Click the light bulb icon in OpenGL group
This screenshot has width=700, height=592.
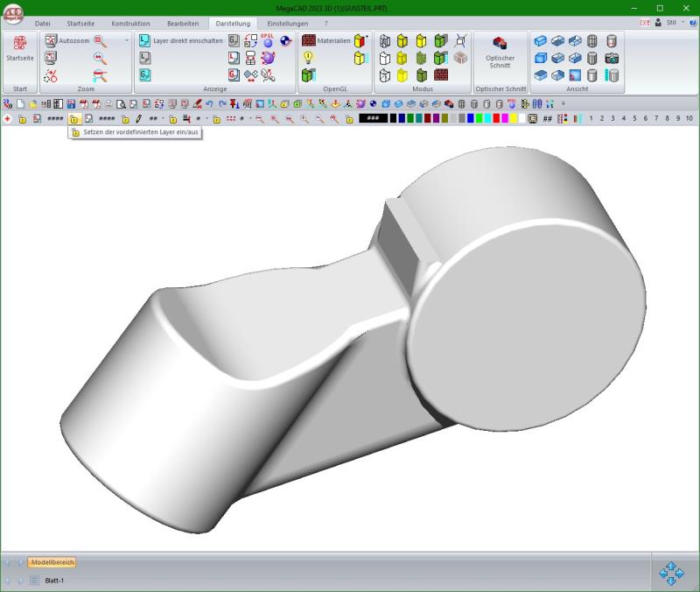(308, 57)
